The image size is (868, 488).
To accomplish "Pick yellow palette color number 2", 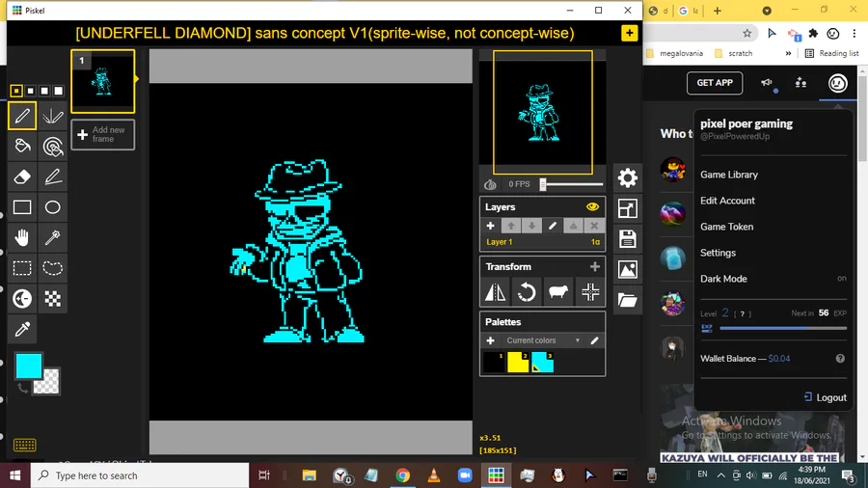I will (518, 363).
